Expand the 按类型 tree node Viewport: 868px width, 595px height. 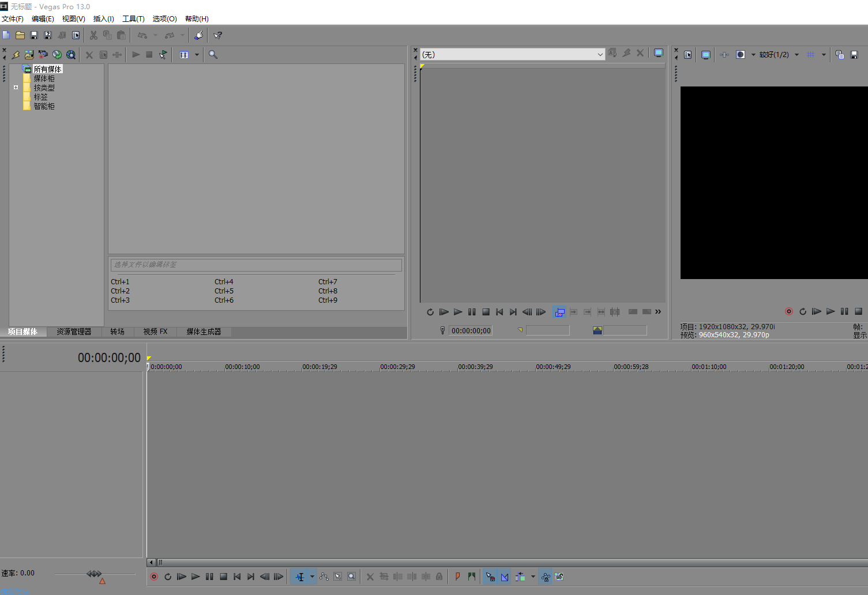(x=16, y=88)
